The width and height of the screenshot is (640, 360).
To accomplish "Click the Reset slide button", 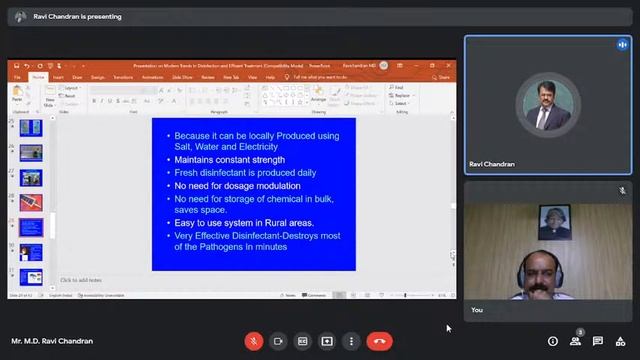I will click(68, 96).
